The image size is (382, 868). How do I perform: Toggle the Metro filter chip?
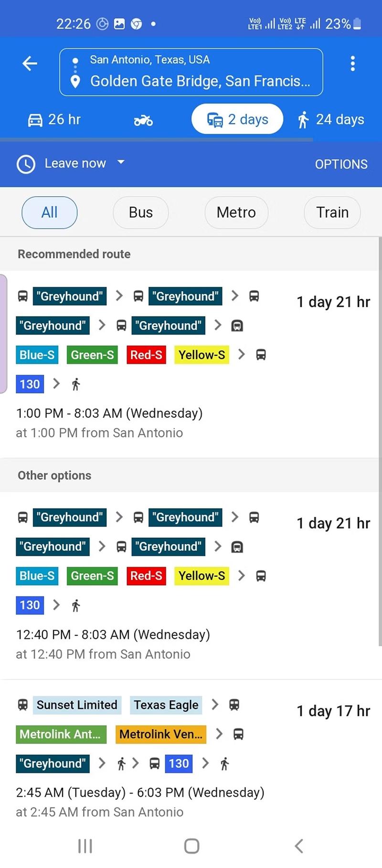pos(236,212)
